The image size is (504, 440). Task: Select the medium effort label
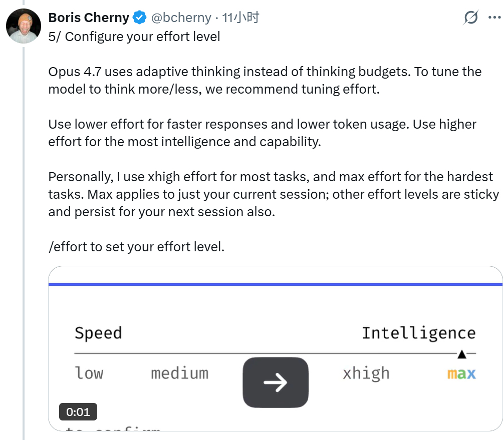click(179, 373)
